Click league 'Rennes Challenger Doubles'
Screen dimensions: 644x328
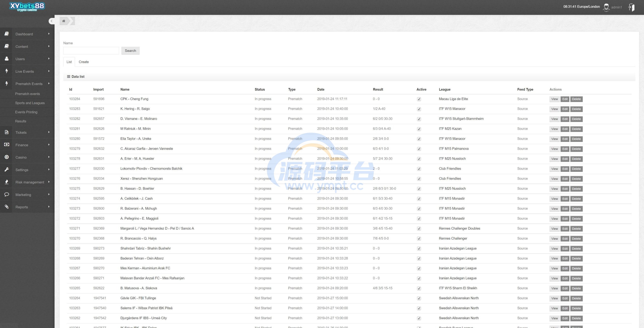pyautogui.click(x=459, y=228)
